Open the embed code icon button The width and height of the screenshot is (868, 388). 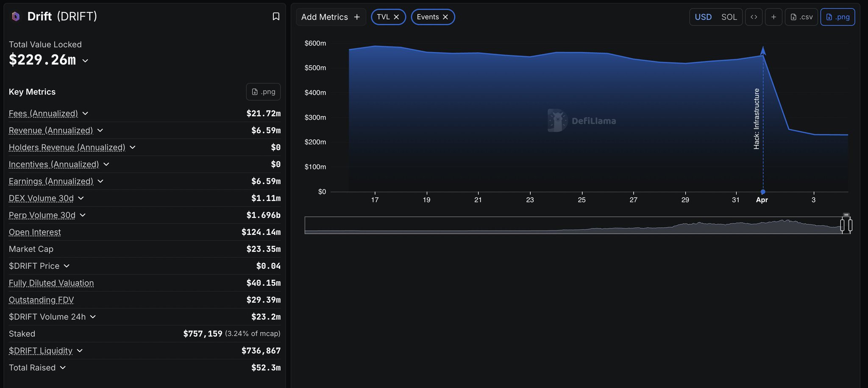point(754,17)
